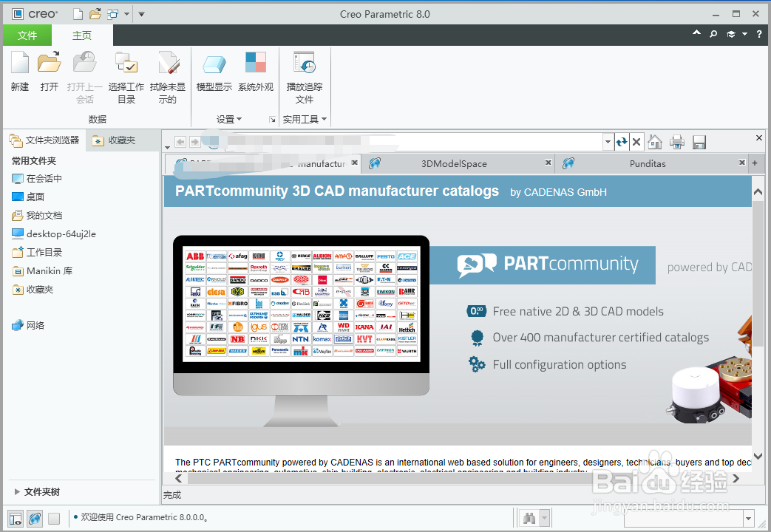Close the browser pane X
Viewport: 771px width, 532px height.
pos(759,137)
